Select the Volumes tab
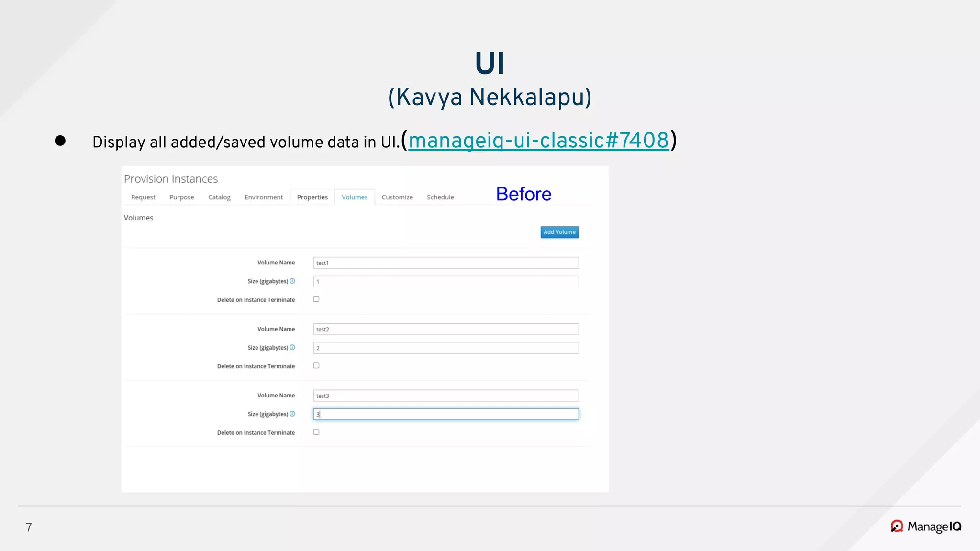This screenshot has height=551, width=980. pos(355,197)
